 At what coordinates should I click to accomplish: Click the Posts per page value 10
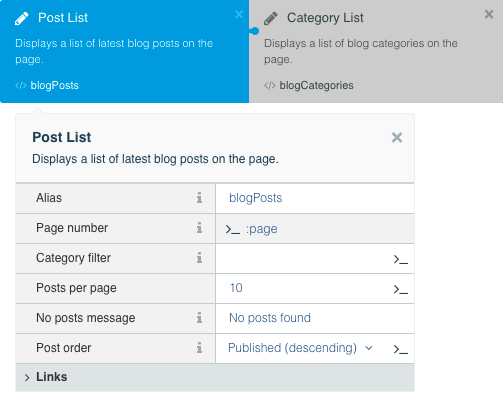(236, 288)
